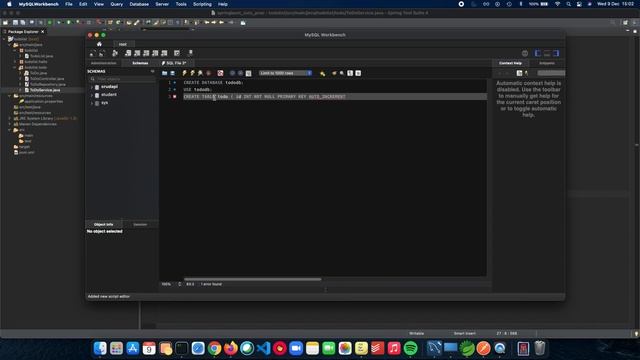Open a script file in editor toolbar
This screenshot has width=640, height=360.
coord(164,73)
